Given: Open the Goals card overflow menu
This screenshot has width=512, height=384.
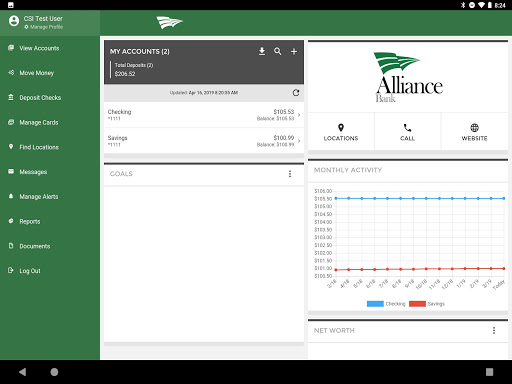Looking at the screenshot, I should [x=290, y=174].
